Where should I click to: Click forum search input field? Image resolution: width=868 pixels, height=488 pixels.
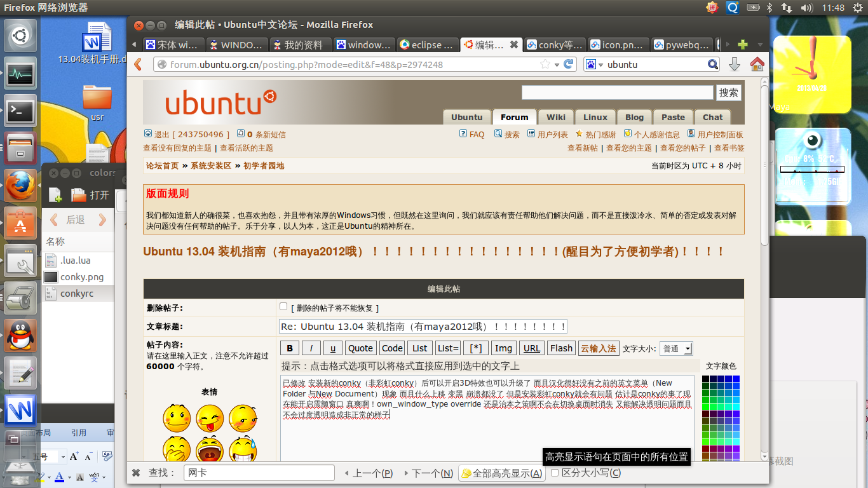coord(618,93)
